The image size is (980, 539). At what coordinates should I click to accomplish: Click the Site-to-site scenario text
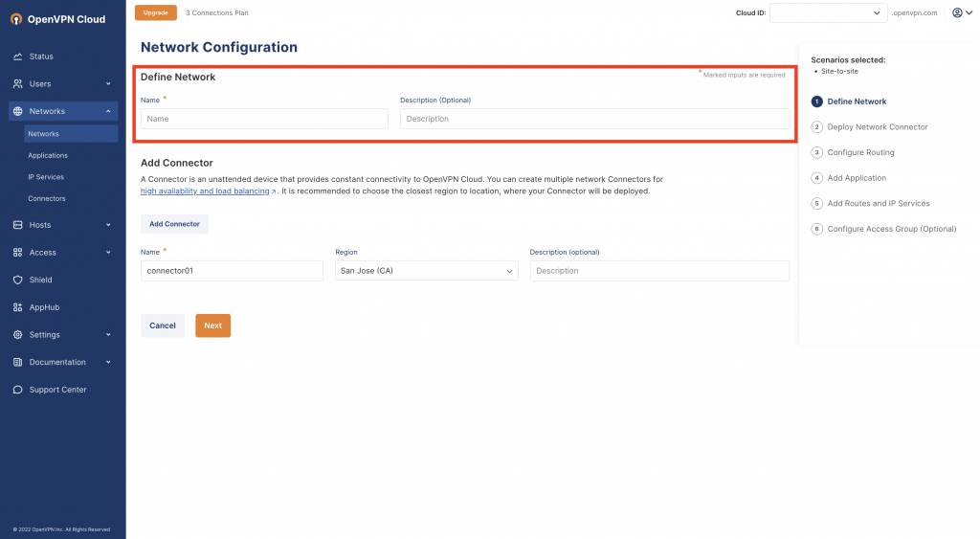pyautogui.click(x=839, y=71)
